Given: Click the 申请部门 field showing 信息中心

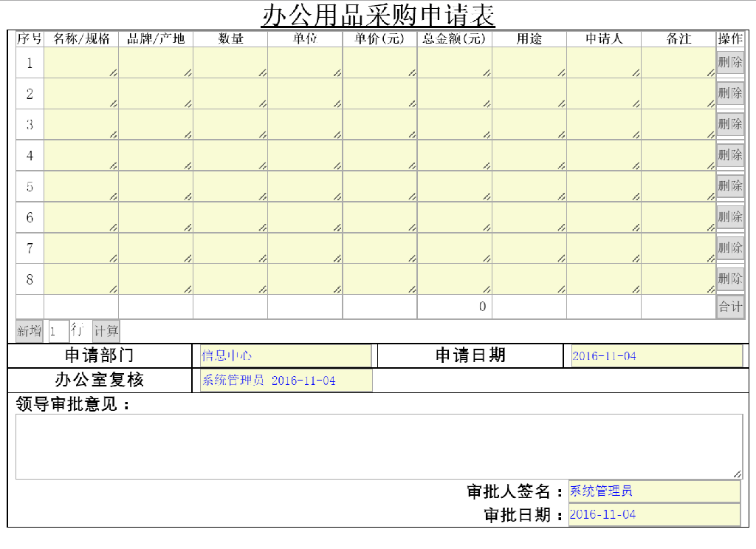Looking at the screenshot, I should [286, 356].
